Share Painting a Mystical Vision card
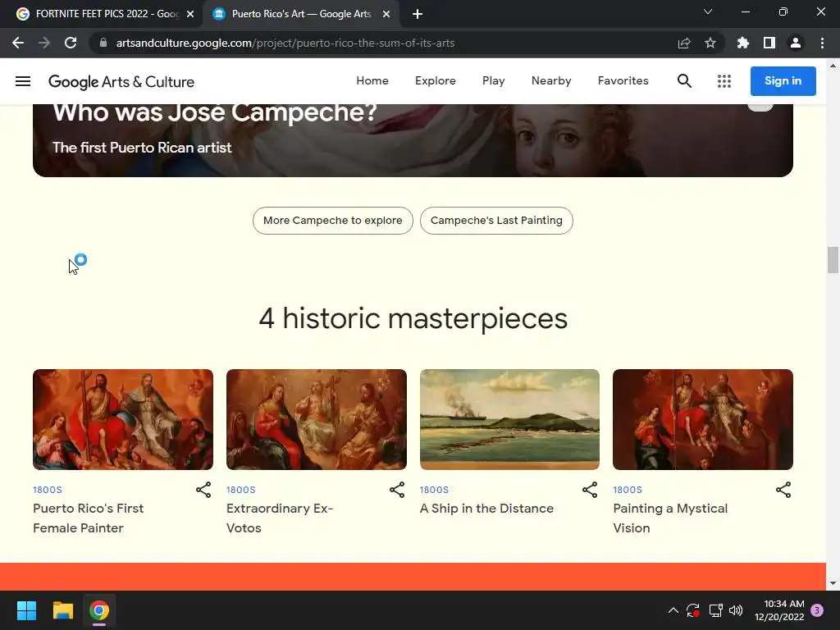This screenshot has height=630, width=840. coord(783,490)
